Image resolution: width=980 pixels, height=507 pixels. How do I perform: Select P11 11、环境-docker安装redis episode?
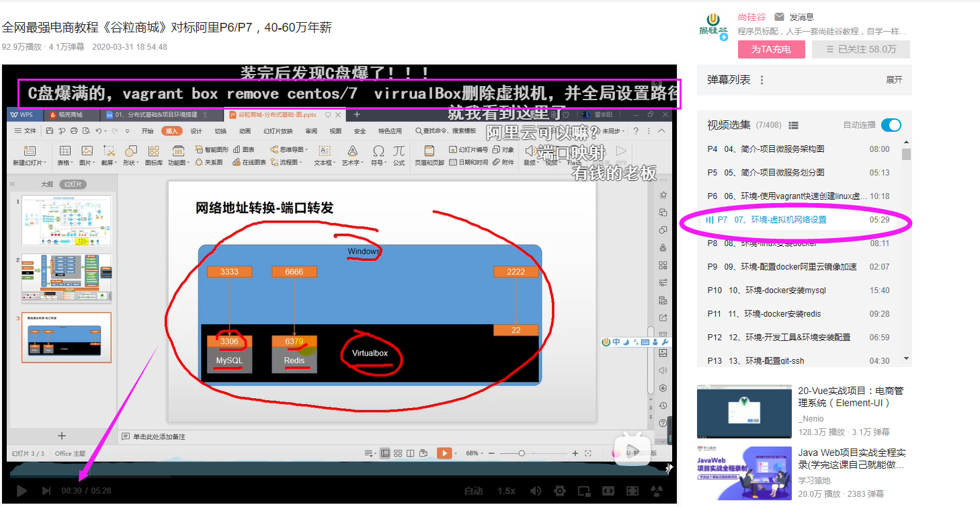click(799, 314)
